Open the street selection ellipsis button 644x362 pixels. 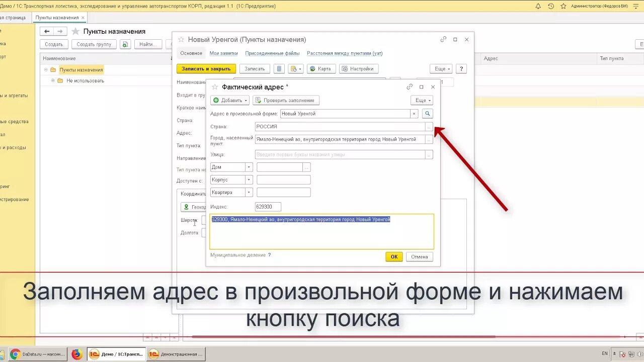coord(429,155)
